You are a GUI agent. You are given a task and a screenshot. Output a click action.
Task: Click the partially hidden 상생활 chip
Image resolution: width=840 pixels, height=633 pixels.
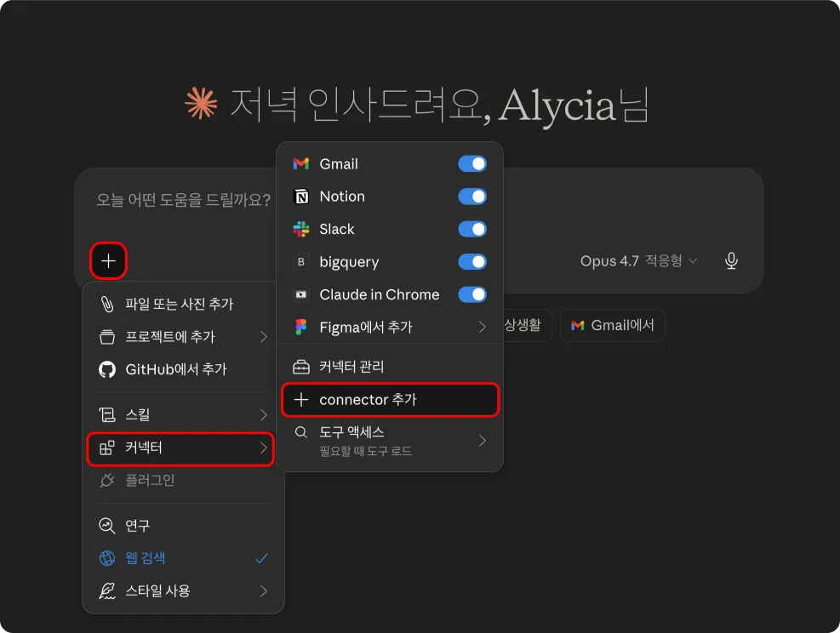tap(526, 325)
